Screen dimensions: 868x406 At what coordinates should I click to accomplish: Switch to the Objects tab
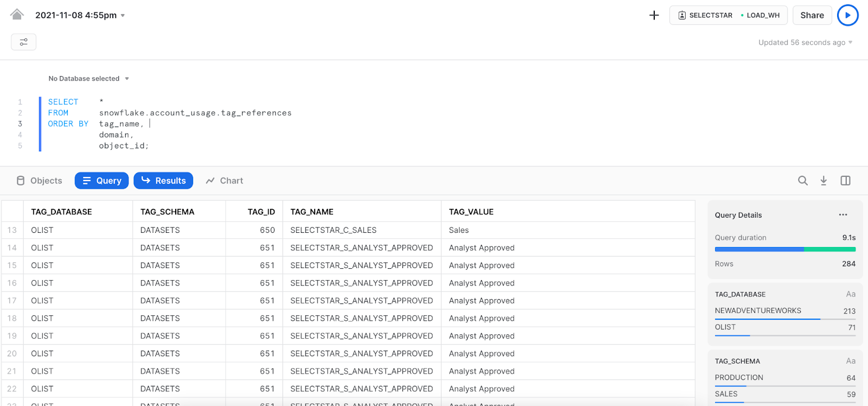[39, 181]
